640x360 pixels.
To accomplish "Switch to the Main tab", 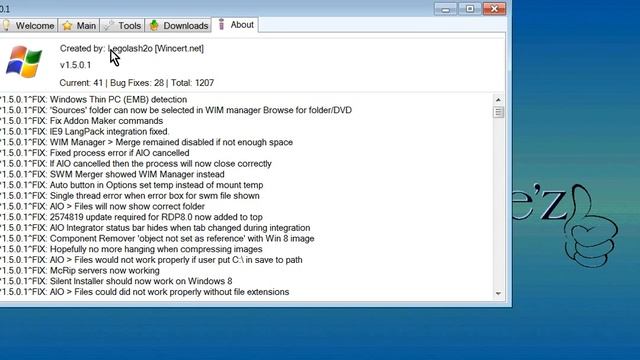I will coord(79,25).
